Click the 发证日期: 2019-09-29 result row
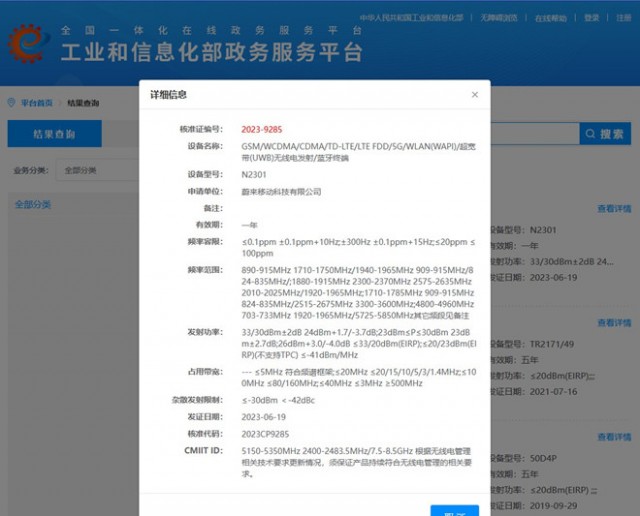 (x=535, y=506)
